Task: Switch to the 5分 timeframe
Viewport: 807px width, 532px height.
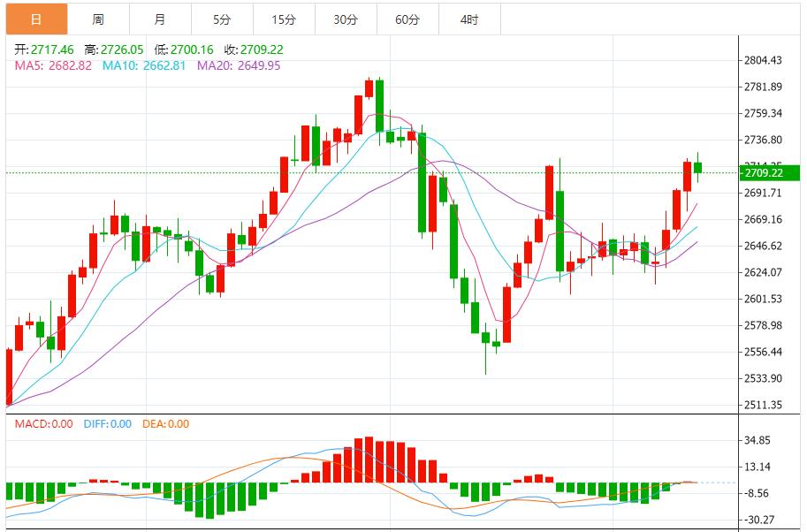Action: [x=221, y=19]
